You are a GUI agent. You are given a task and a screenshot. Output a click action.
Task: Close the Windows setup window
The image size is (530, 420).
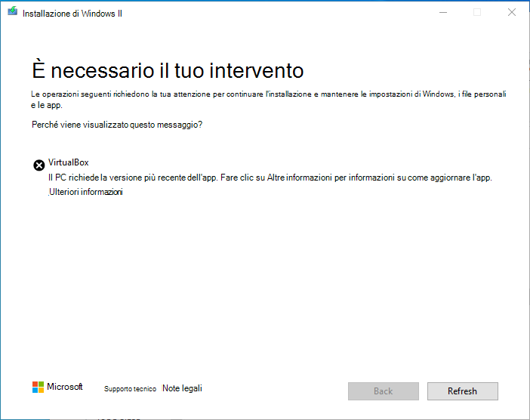point(512,13)
